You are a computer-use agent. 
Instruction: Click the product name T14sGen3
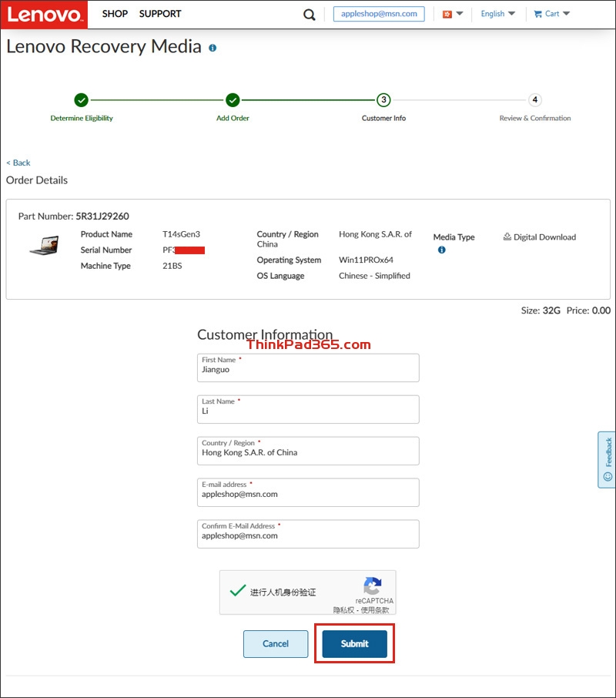tap(182, 234)
